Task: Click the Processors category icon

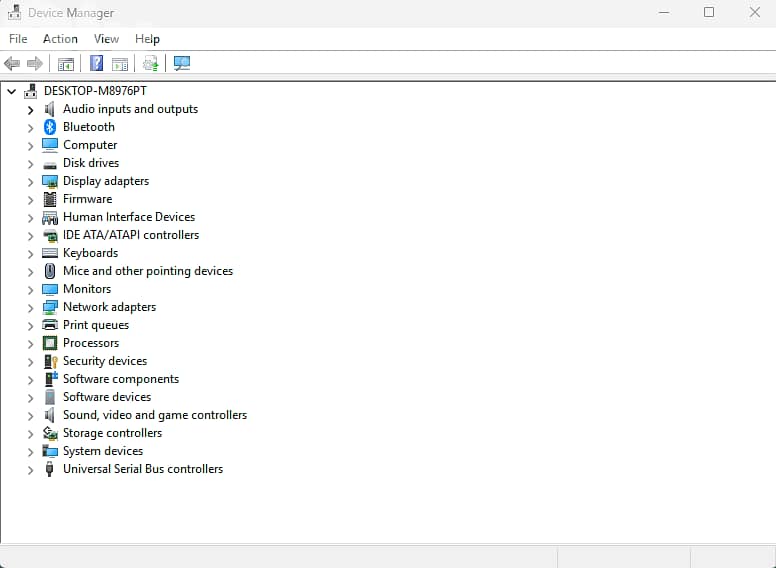Action: click(50, 343)
